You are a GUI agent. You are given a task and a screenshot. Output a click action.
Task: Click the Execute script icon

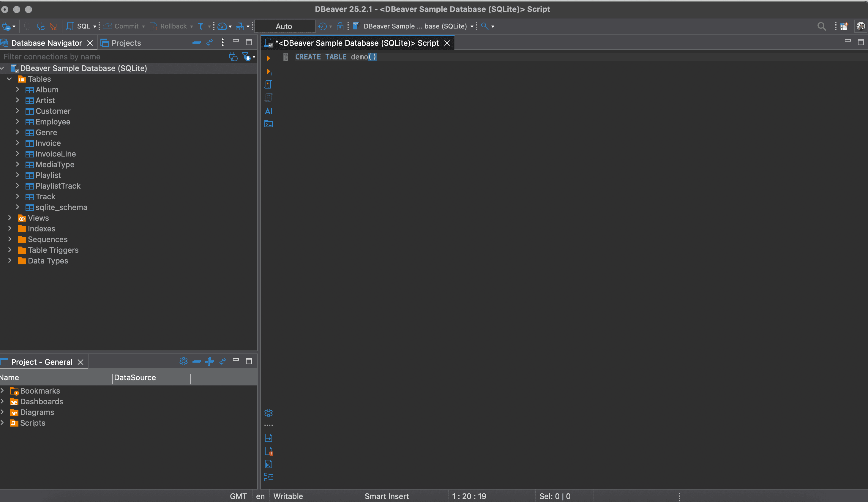click(268, 84)
